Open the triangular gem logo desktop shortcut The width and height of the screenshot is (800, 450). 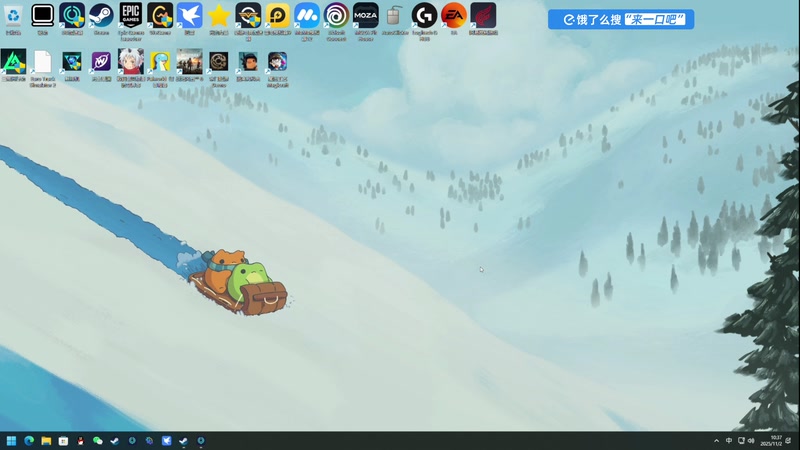(72, 65)
